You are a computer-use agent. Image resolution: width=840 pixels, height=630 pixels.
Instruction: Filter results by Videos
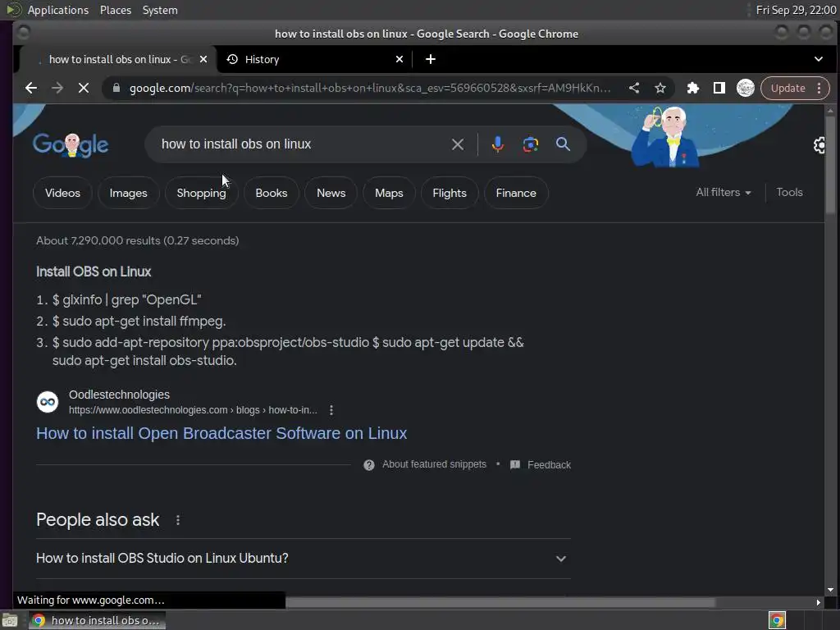[x=62, y=193]
